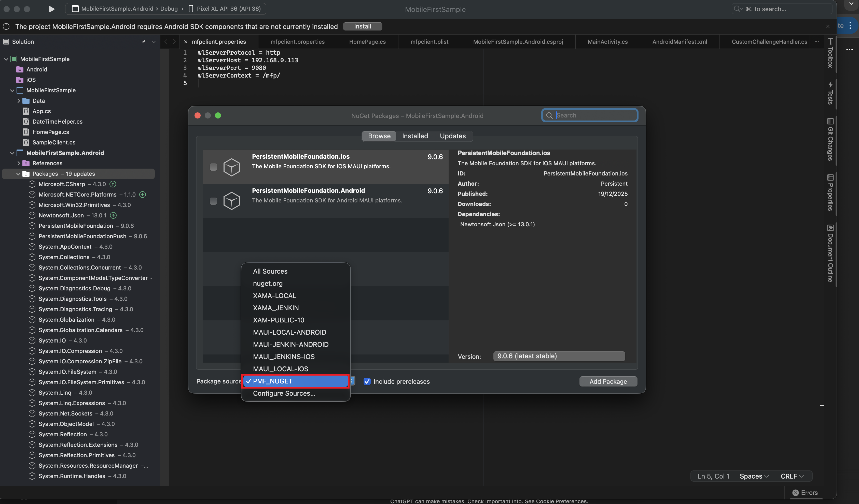Expand the Data folder
This screenshot has width=859, height=504.
tap(19, 100)
